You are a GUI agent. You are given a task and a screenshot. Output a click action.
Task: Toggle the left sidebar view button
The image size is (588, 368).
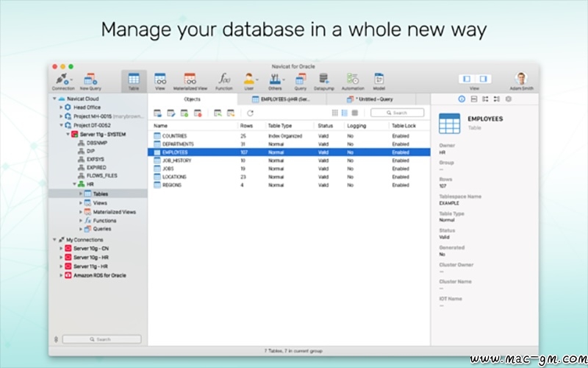tap(467, 79)
